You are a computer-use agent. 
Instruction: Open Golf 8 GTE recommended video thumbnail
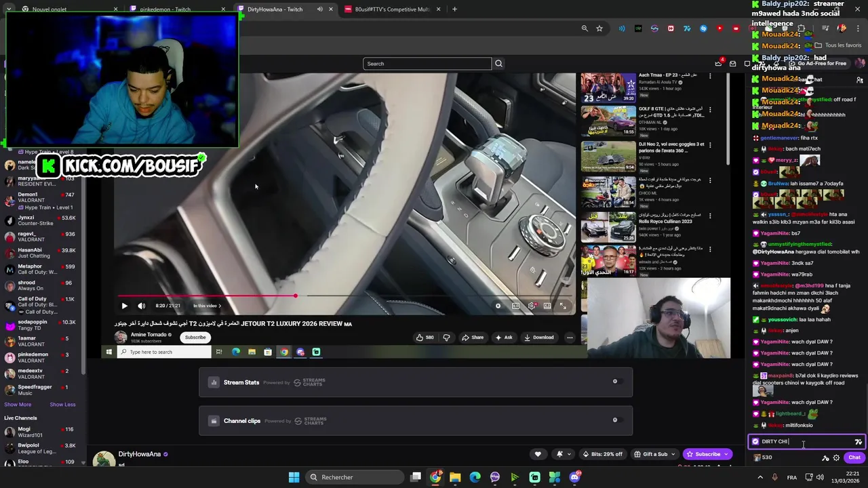click(608, 121)
